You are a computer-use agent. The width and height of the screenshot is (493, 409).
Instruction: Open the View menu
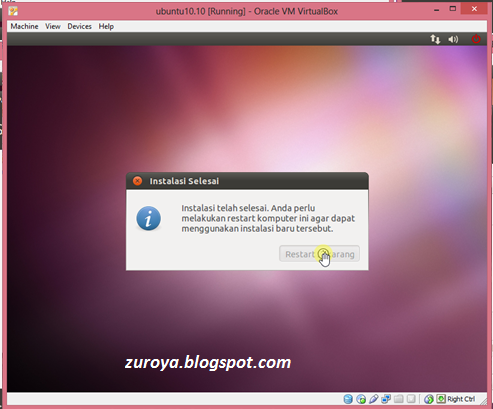[x=53, y=26]
